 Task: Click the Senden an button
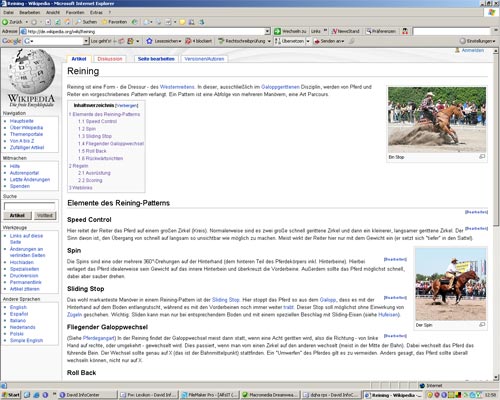coord(329,41)
